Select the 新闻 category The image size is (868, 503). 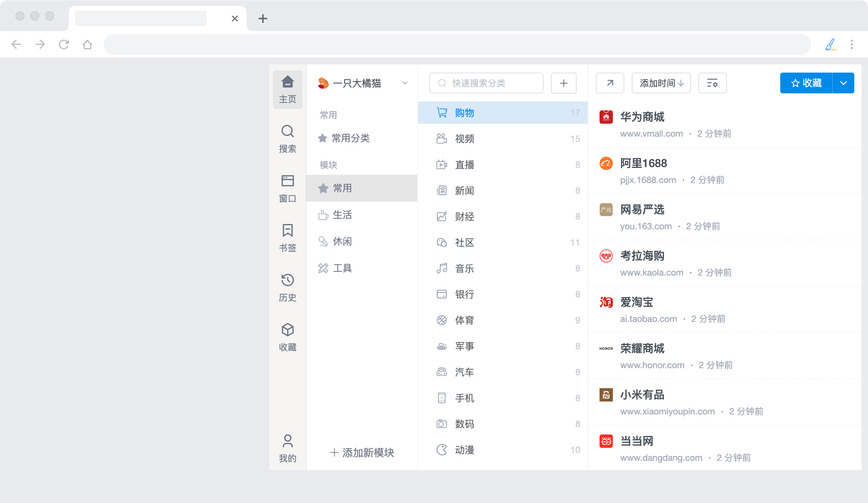(x=503, y=190)
